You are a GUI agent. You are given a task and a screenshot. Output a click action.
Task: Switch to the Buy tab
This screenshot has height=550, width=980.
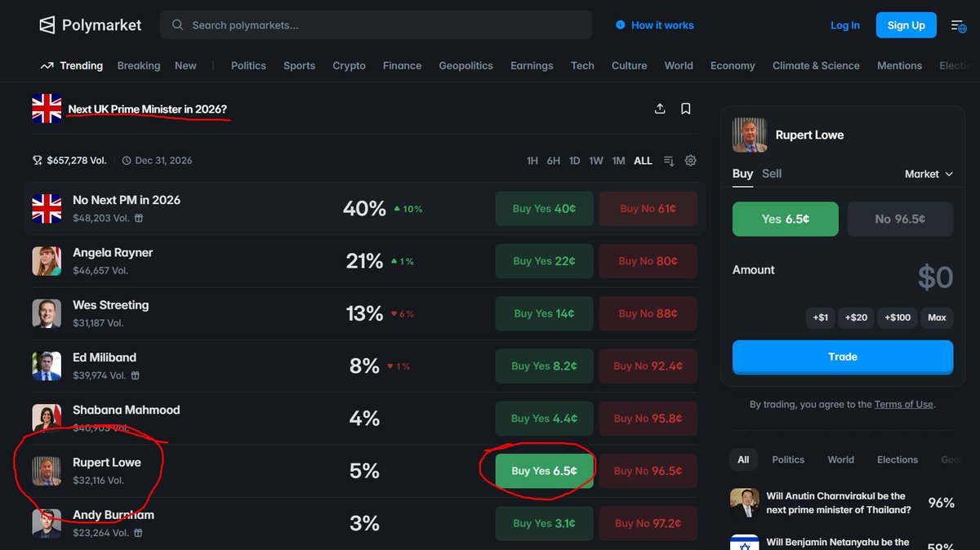tap(742, 173)
